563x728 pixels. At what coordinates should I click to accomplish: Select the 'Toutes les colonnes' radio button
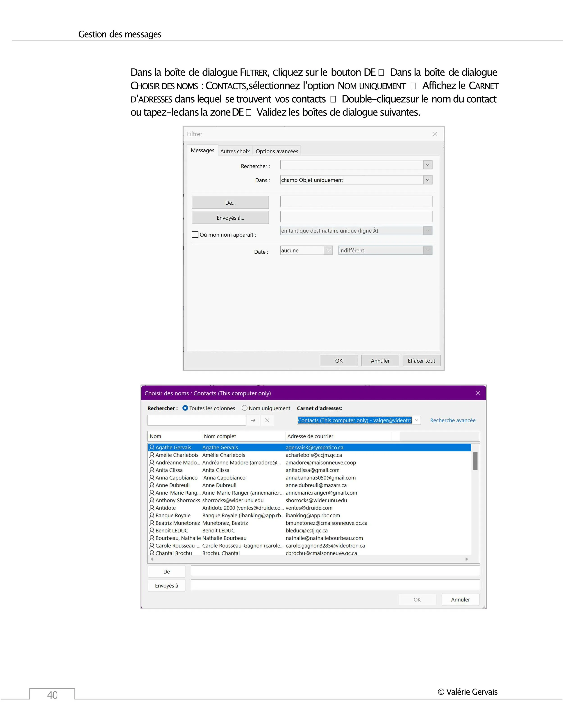click(x=185, y=408)
